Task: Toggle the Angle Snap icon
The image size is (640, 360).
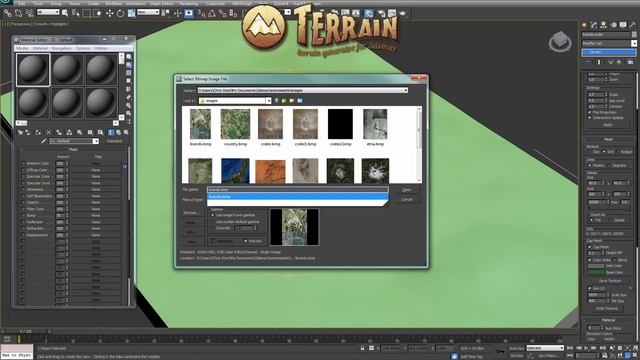Action: coord(211,13)
